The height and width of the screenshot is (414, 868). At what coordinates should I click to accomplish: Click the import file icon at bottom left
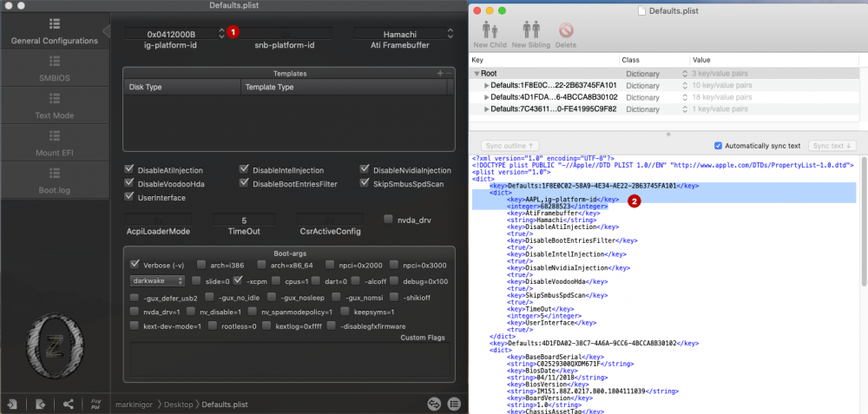tap(12, 404)
